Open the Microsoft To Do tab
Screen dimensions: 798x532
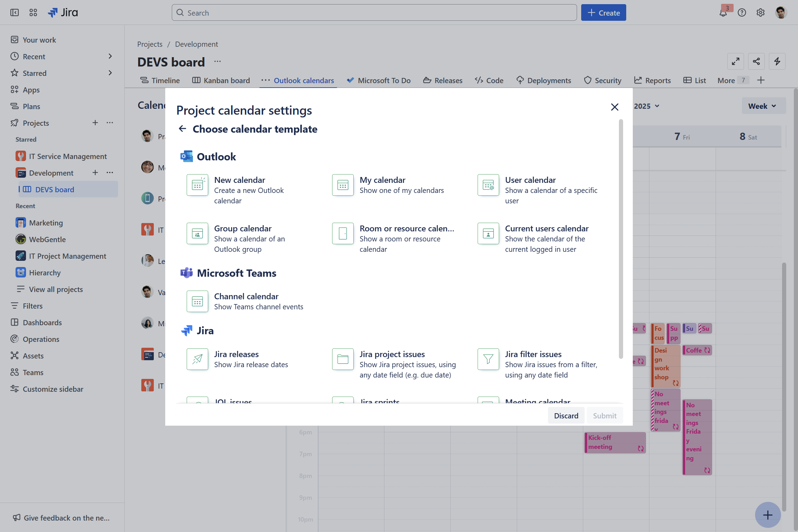click(378, 80)
